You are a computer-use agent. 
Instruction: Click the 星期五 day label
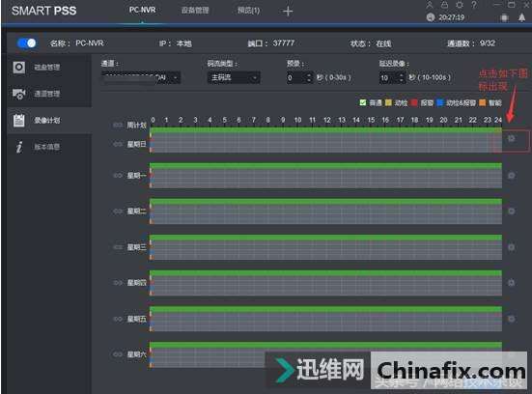tap(137, 319)
